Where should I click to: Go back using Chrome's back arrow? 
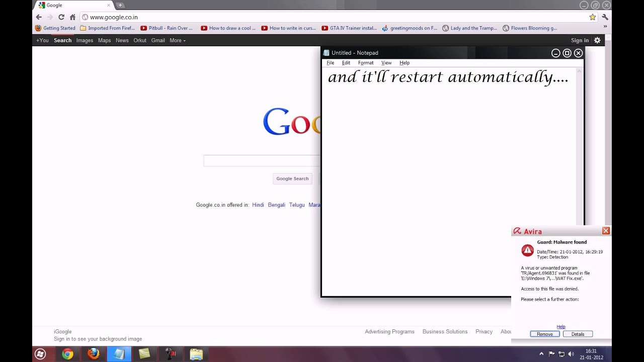[x=39, y=17]
